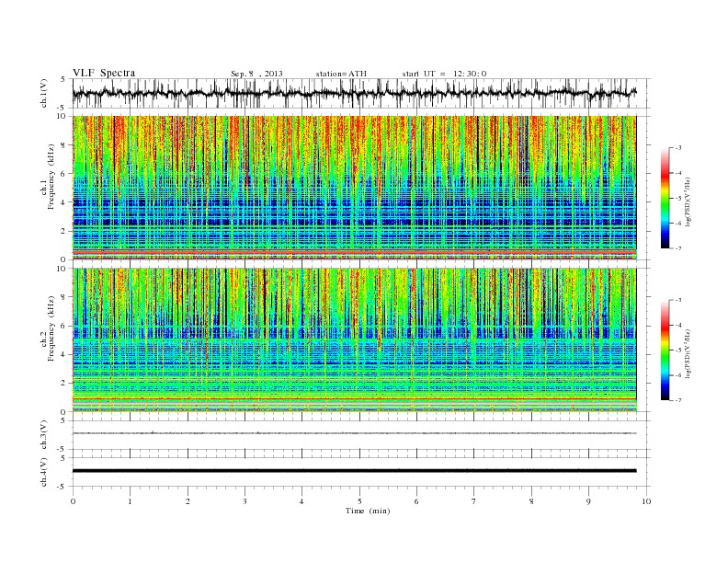Click the time axis tick label "3"
The height and width of the screenshot is (563, 728).
click(245, 501)
